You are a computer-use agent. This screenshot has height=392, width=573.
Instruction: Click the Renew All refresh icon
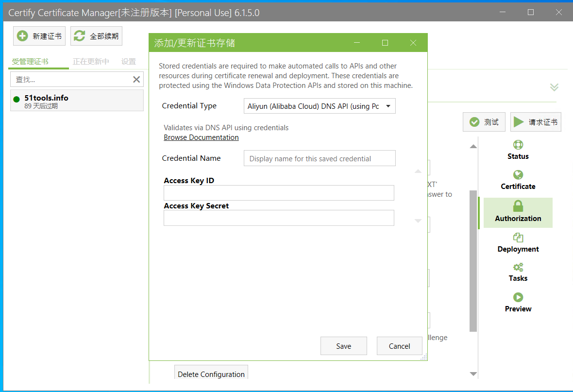[x=80, y=36]
